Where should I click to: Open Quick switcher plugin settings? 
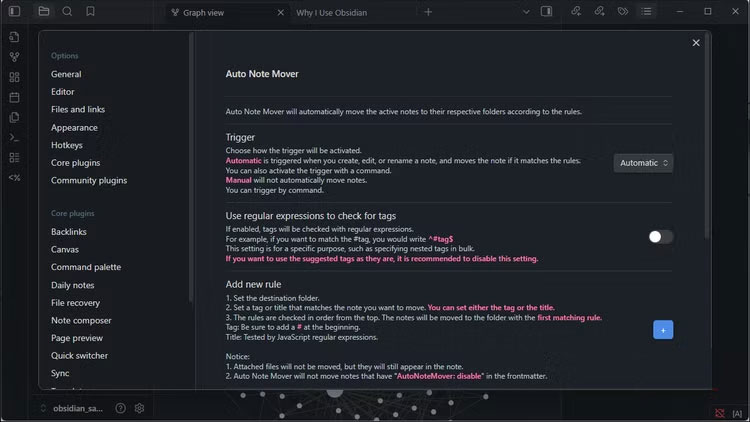click(79, 355)
